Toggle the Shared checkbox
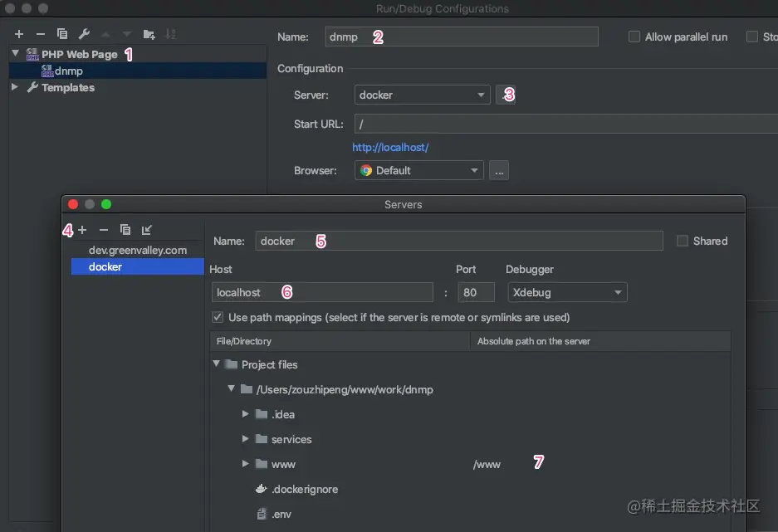Image resolution: width=778 pixels, height=532 pixels. pyautogui.click(x=683, y=241)
